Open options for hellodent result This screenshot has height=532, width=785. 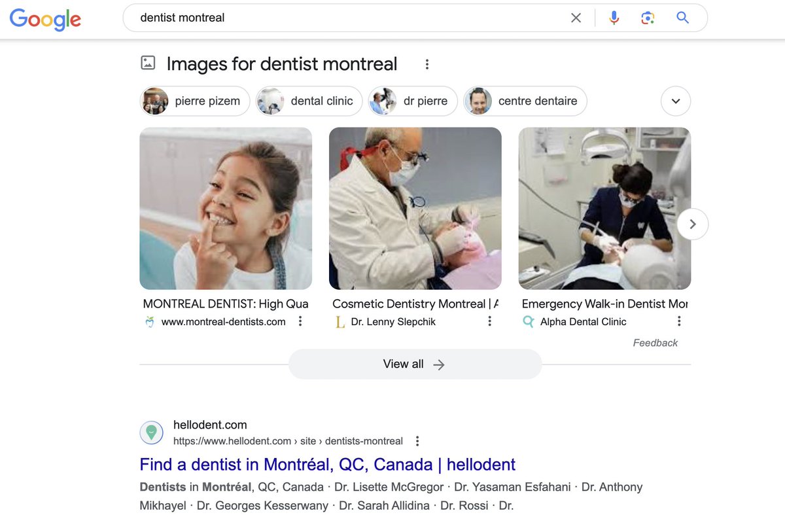[417, 441]
